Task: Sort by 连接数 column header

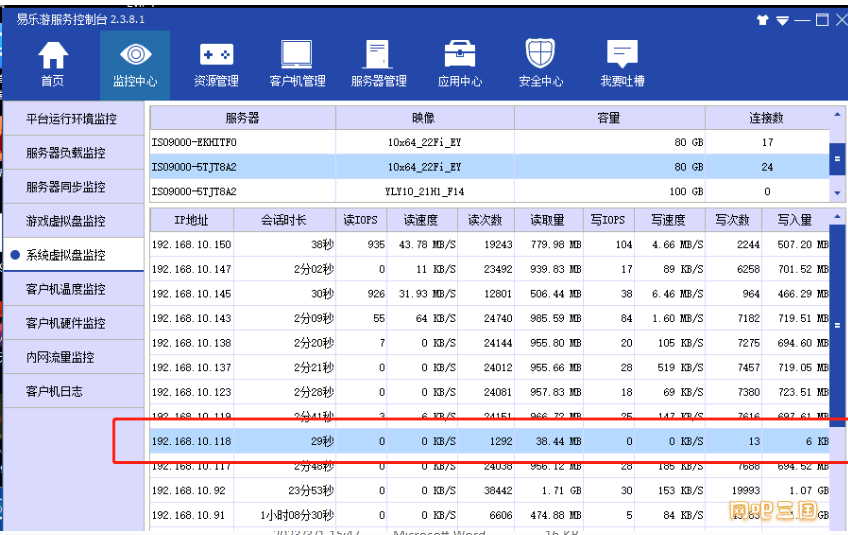Action: point(767,118)
